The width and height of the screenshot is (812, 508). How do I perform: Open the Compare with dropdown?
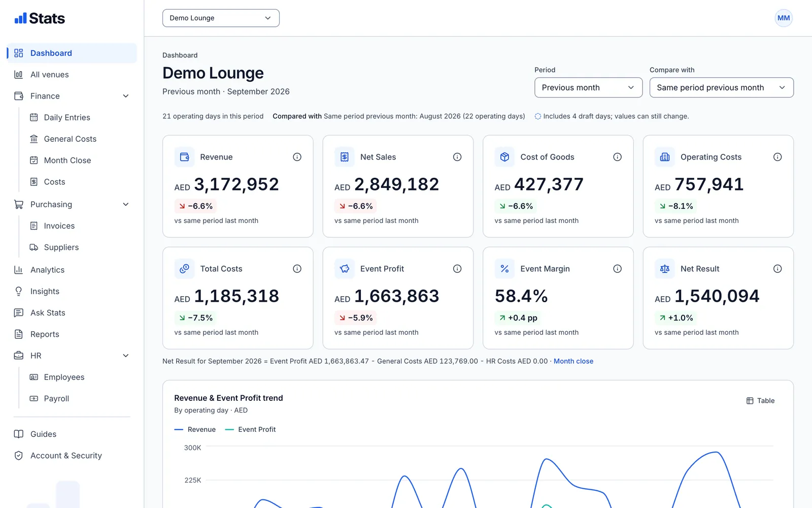point(722,87)
